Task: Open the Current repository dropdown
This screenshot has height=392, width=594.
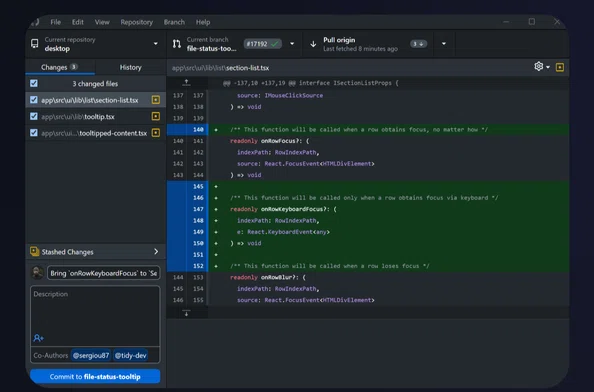Action: 96,44
